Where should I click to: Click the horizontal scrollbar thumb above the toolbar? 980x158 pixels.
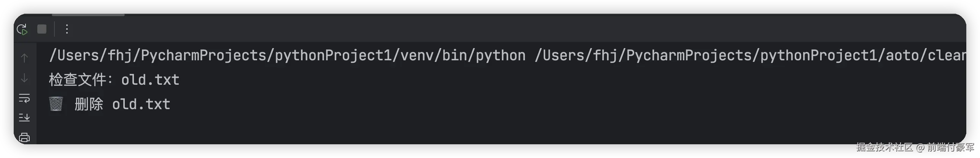[x=88, y=15]
